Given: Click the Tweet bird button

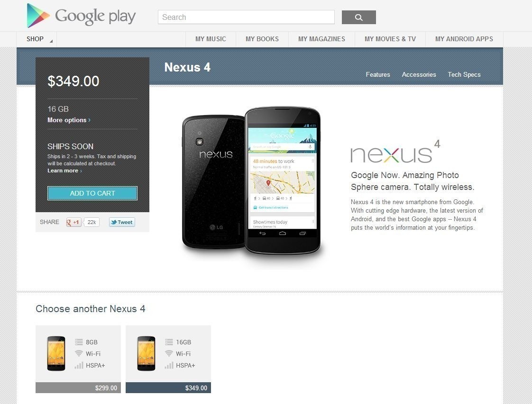Looking at the screenshot, I should click(x=122, y=222).
